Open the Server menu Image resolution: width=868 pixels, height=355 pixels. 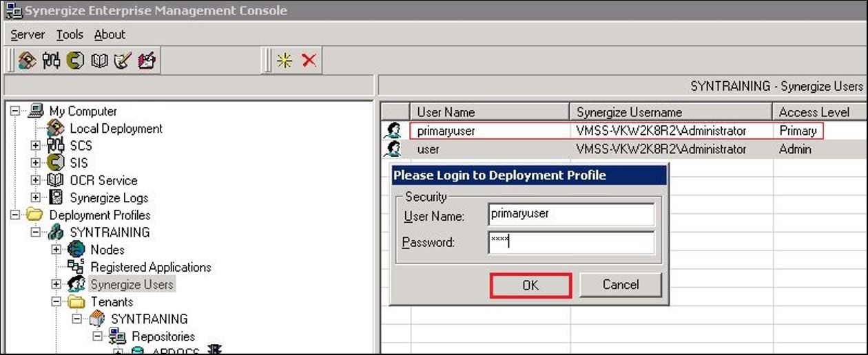click(x=28, y=34)
